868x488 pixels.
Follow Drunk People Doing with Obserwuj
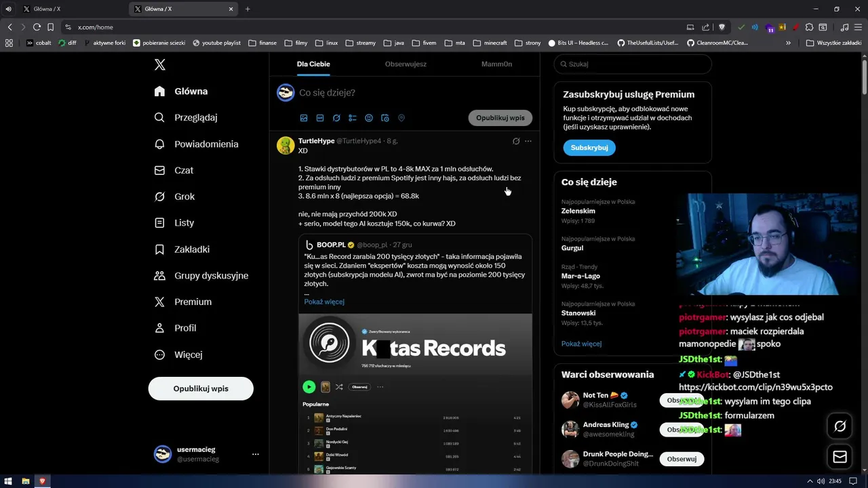click(x=682, y=459)
